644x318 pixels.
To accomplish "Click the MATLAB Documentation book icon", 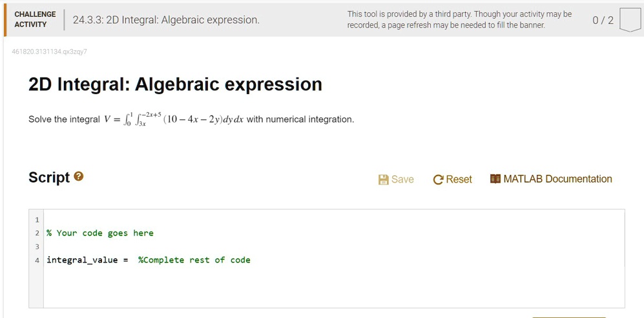I will coord(495,179).
